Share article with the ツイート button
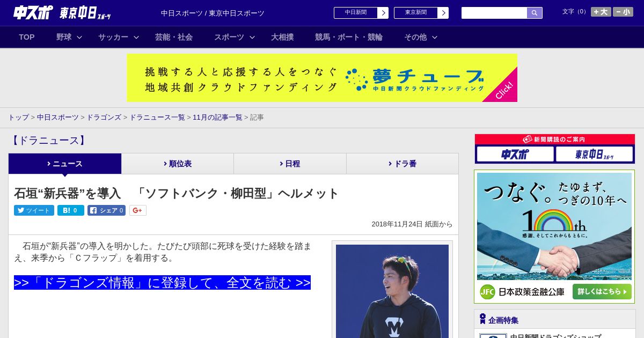Screen dimensions: 644x338 click(34, 210)
